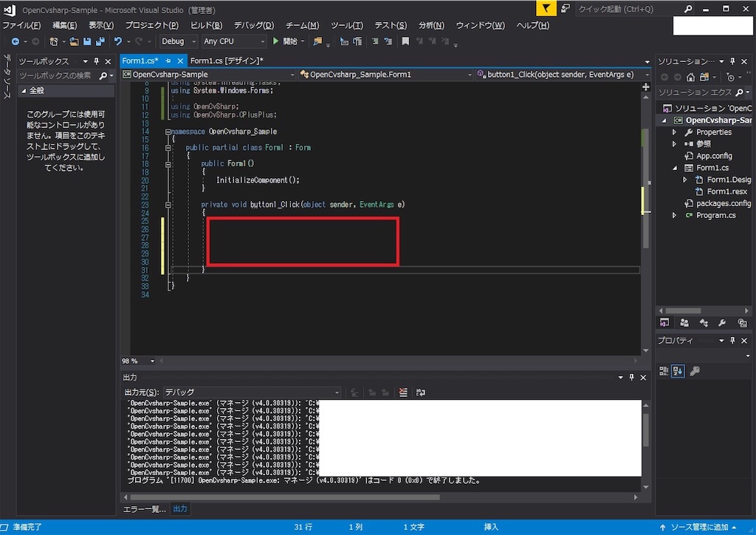Click the Sync with Active Document icon

(704, 77)
